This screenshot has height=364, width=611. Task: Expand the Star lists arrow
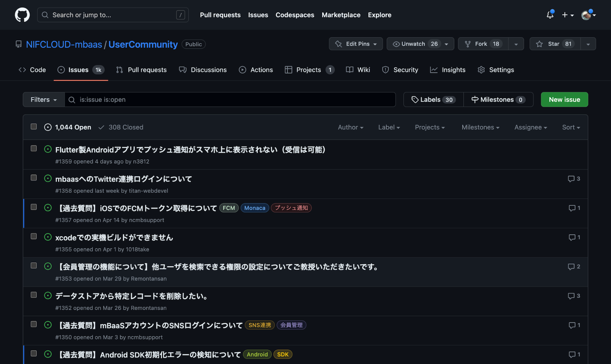(588, 44)
